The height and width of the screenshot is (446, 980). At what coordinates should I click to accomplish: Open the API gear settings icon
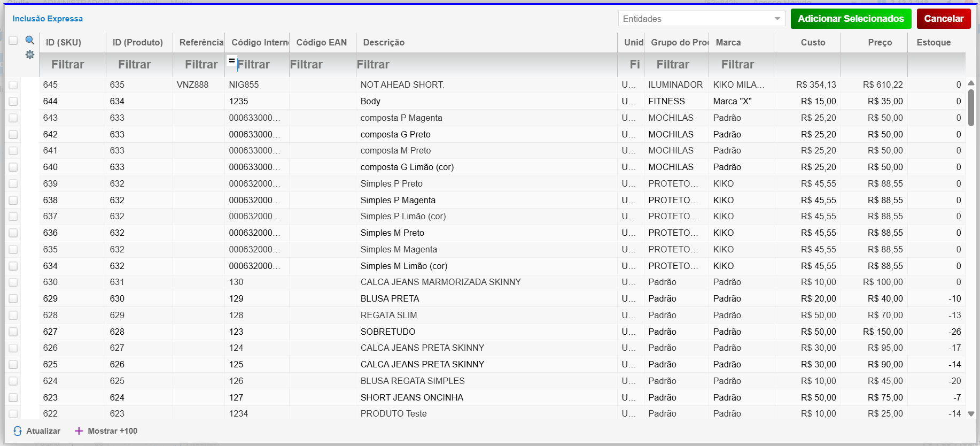pyautogui.click(x=30, y=55)
